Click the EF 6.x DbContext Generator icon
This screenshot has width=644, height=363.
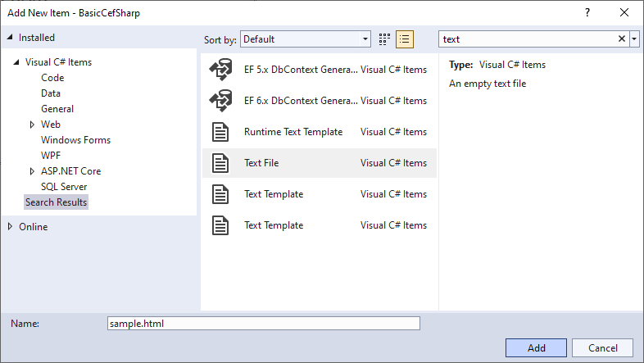coord(221,101)
